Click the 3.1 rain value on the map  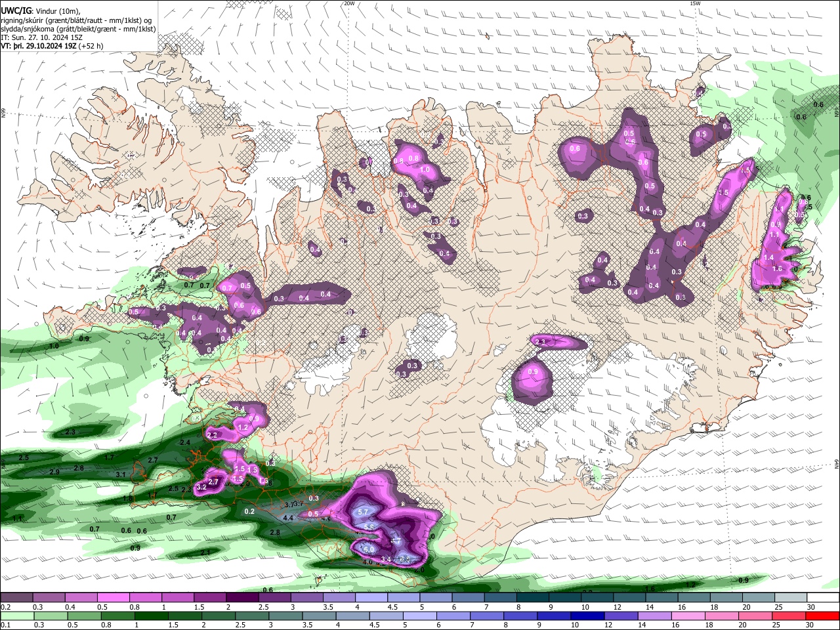point(120,474)
